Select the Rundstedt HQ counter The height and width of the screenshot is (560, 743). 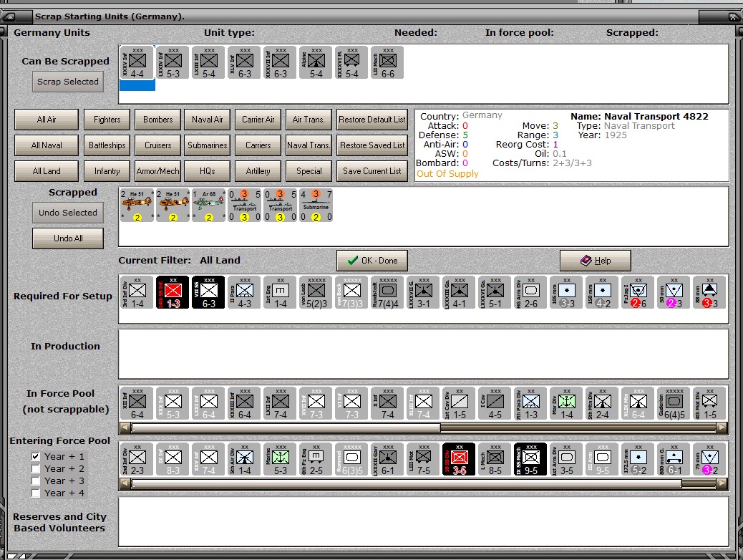click(x=387, y=292)
